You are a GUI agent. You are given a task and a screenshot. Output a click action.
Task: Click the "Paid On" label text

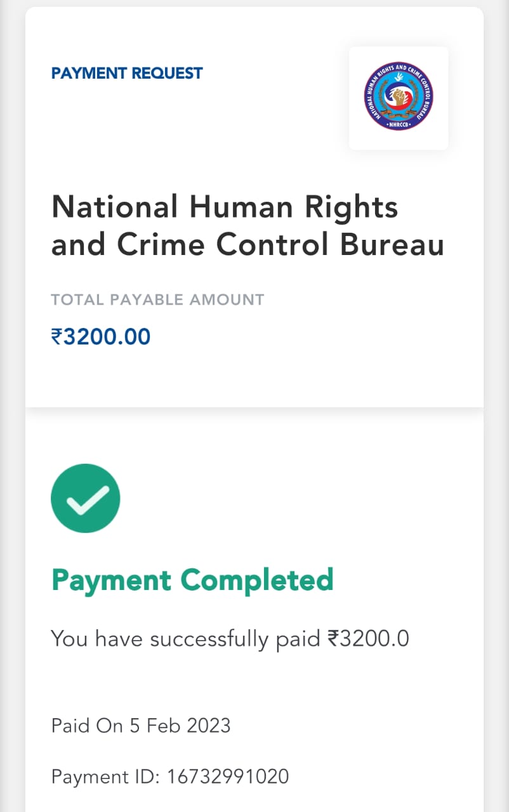click(79, 725)
